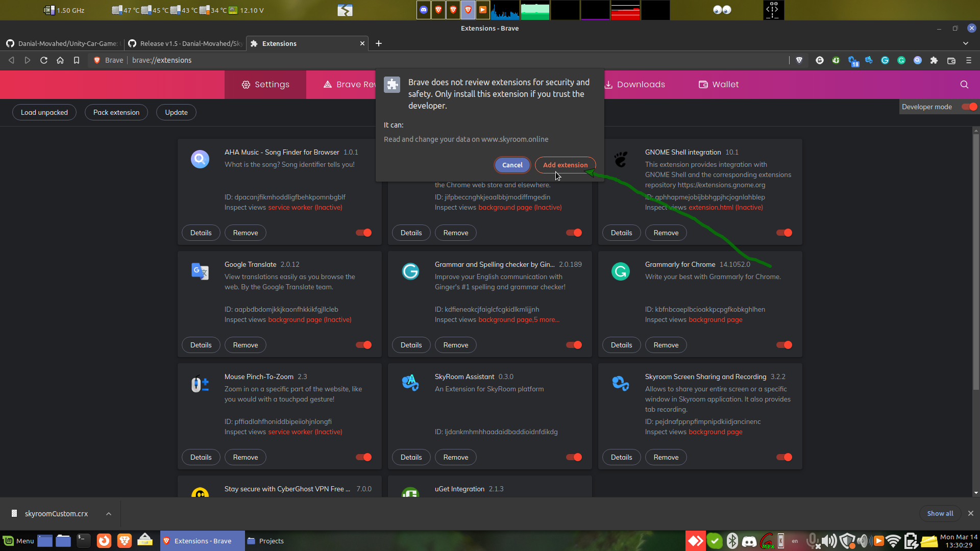
Task: Open the Brave hamburger main menu
Action: pos(969,60)
